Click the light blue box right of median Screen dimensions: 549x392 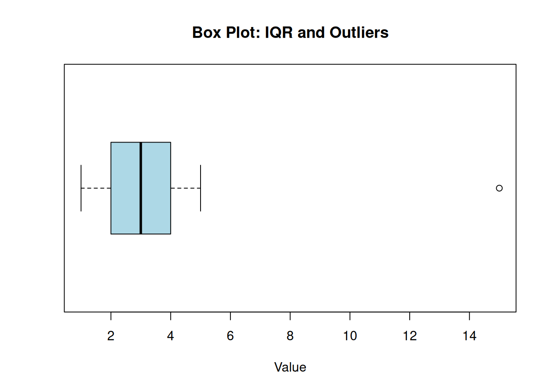156,188
